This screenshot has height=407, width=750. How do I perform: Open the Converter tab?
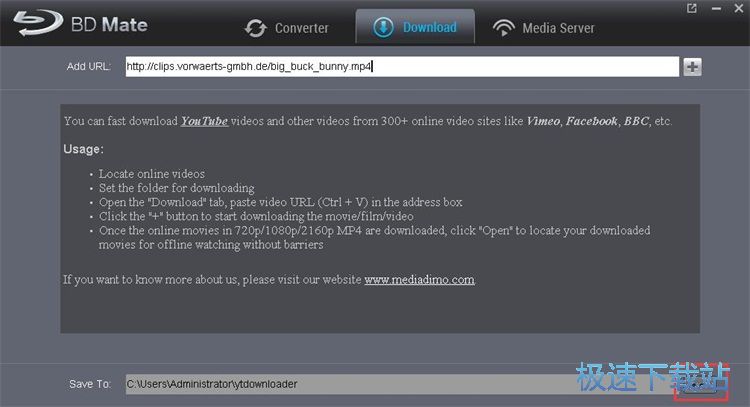286,28
